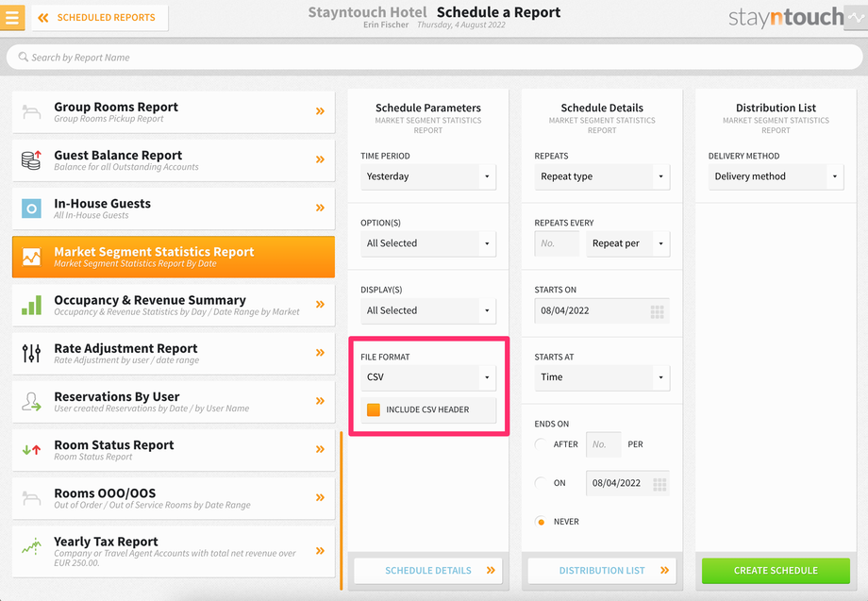
Task: Click the bed icon of Rooms OOO/OOS
Action: coord(31,498)
